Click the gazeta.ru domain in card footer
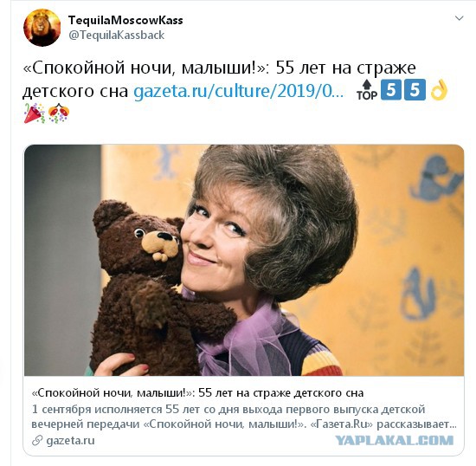Viewport: 476px width, 466px height. click(70, 441)
